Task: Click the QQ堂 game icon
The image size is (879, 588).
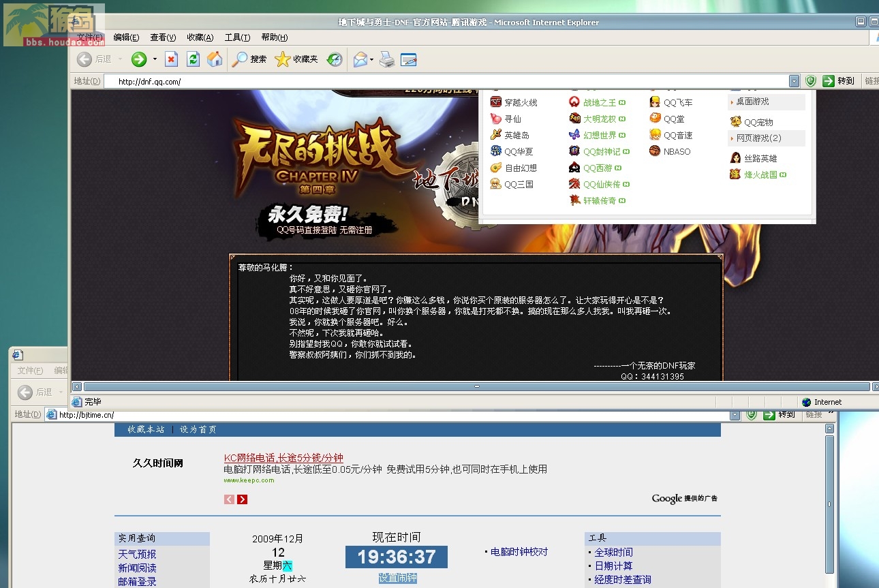Action: tap(655, 119)
